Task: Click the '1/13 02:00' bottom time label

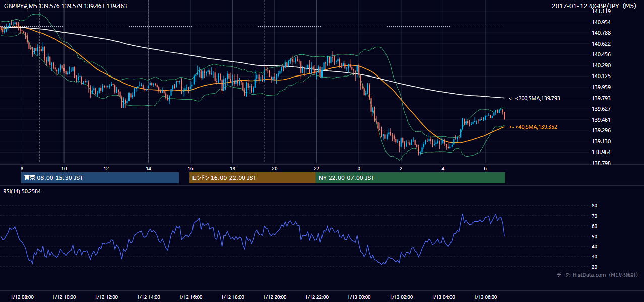Action: (401, 297)
